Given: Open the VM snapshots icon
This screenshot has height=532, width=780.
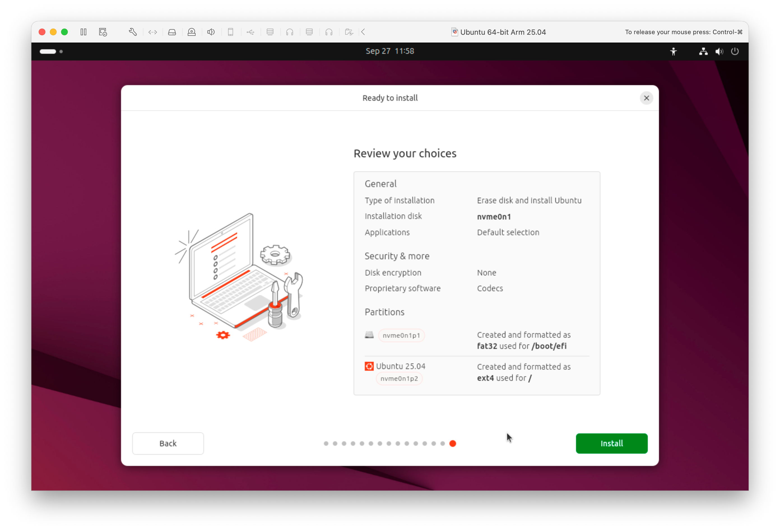Looking at the screenshot, I should point(103,32).
